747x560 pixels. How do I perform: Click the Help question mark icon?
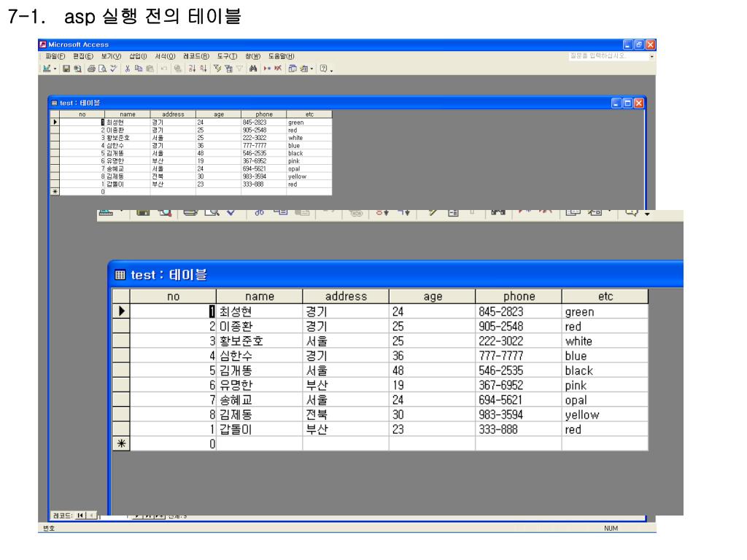click(x=324, y=69)
